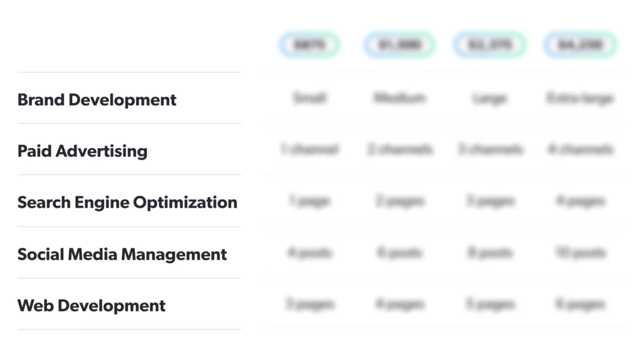
Task: Click the Medium brand development cell
Action: tap(400, 98)
